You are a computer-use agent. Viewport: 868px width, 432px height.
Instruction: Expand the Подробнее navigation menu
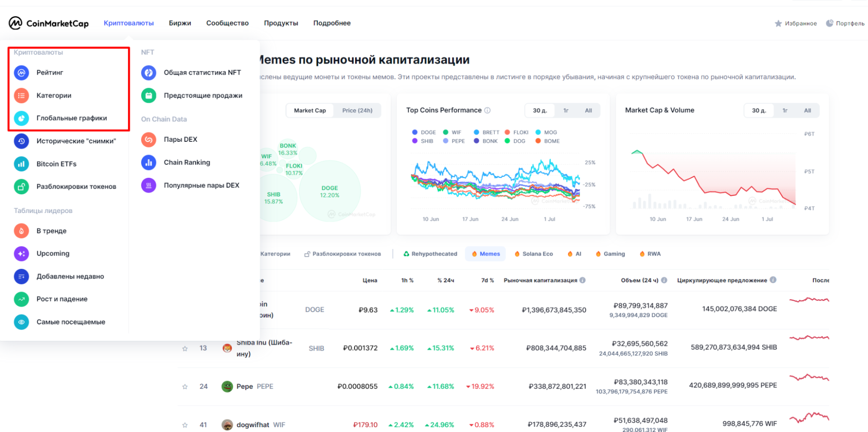[x=332, y=23]
